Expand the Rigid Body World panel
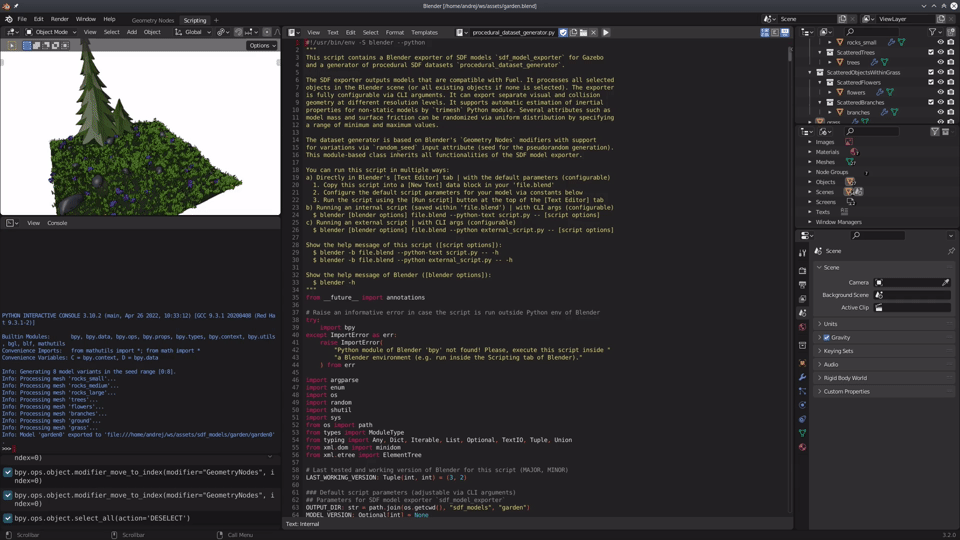This screenshot has width=960, height=540. tap(885, 378)
